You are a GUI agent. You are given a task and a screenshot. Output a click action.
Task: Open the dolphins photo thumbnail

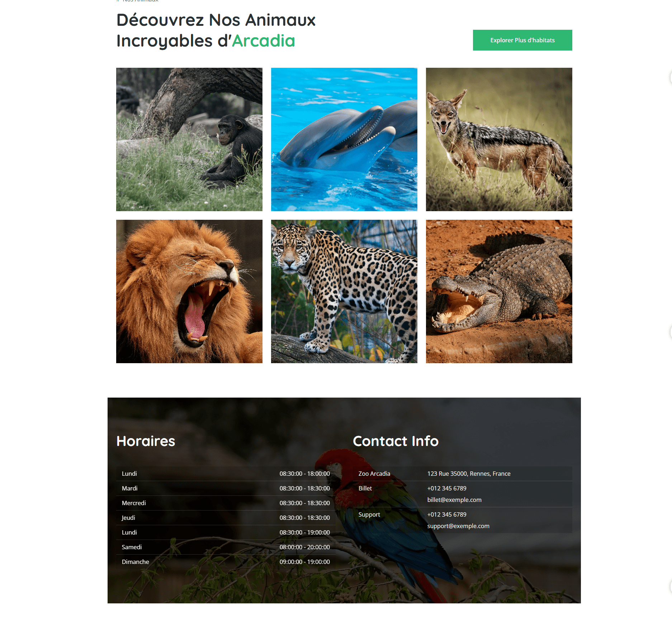[344, 139]
